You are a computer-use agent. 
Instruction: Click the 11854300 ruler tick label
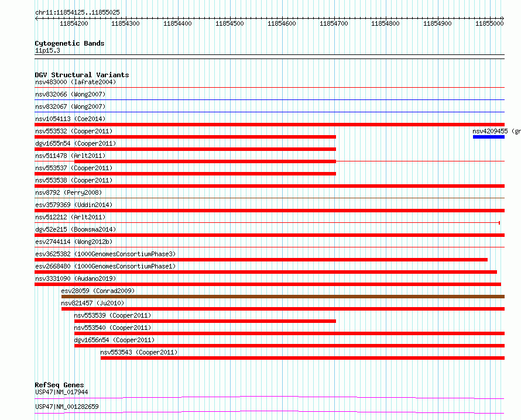point(125,23)
